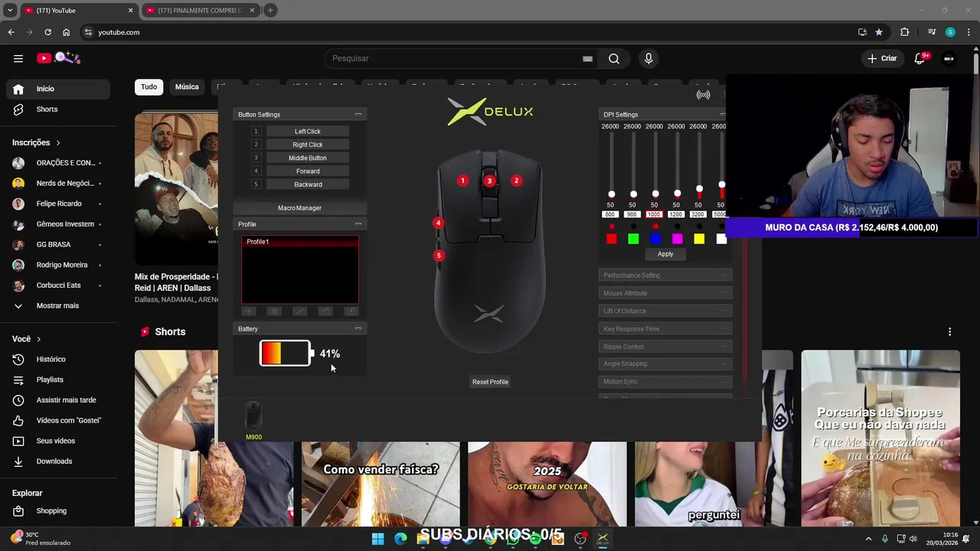
Task: Expand the Angle Snapping section
Action: [665, 364]
